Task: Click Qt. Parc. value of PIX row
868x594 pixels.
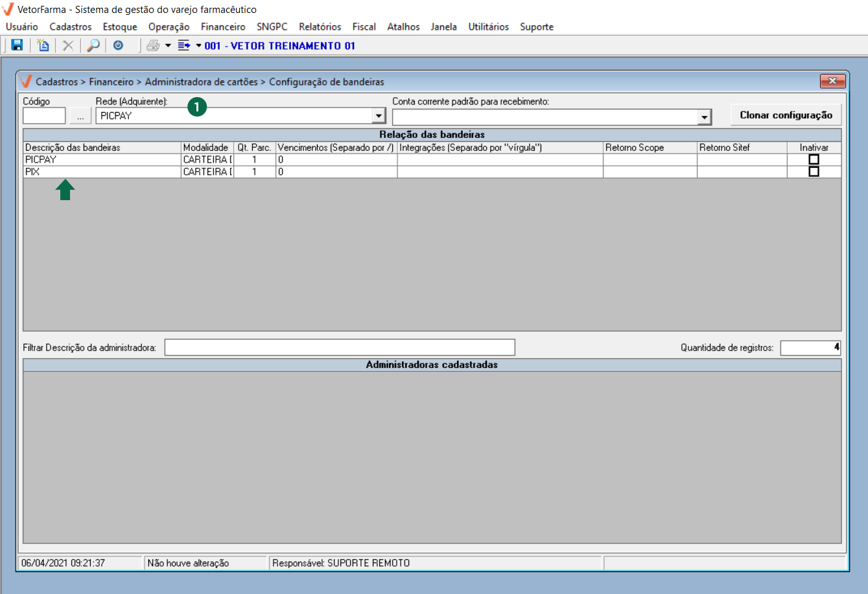Action: pos(255,172)
